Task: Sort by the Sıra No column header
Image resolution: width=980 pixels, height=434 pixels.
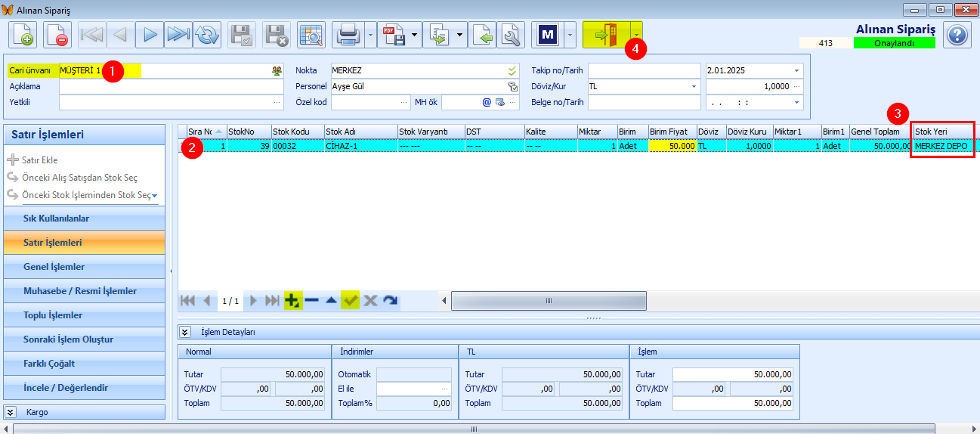Action: [x=206, y=132]
